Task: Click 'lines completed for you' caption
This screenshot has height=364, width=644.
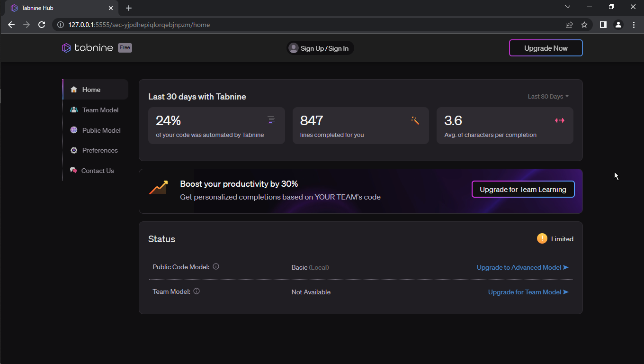Action: (332, 135)
